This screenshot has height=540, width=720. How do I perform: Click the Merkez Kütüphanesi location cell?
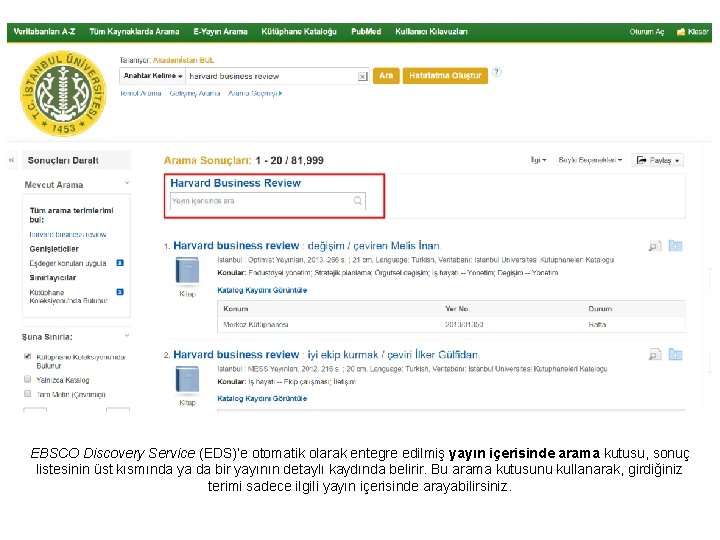pos(256,325)
